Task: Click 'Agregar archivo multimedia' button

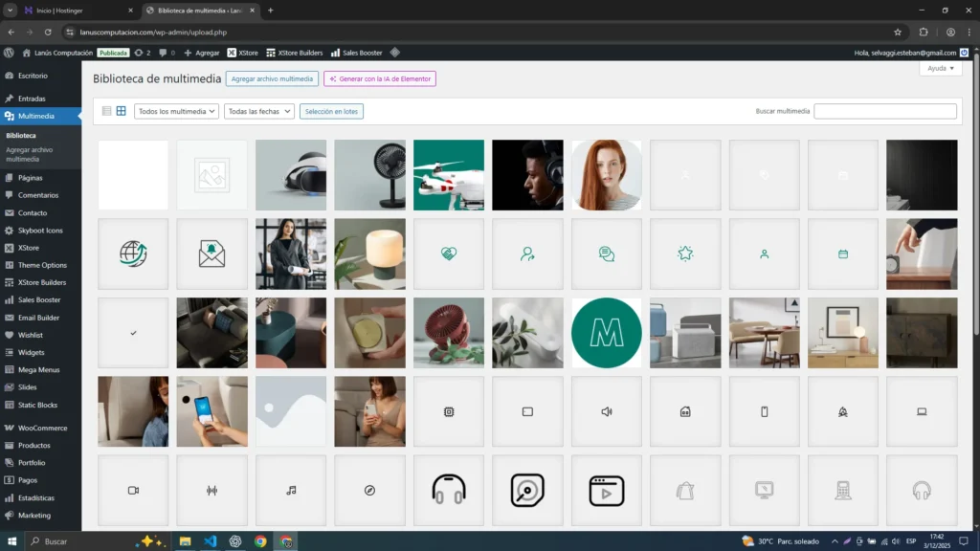Action: pyautogui.click(x=272, y=78)
